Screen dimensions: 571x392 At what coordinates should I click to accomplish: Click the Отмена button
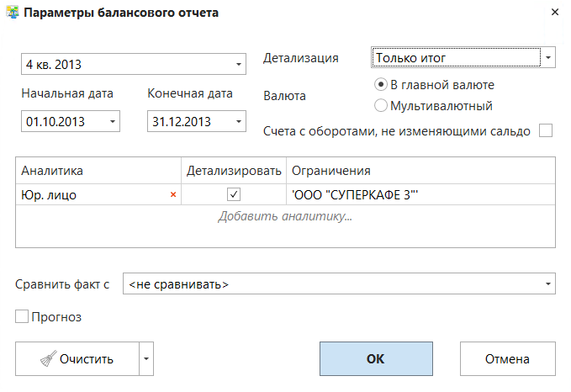pos(507,359)
